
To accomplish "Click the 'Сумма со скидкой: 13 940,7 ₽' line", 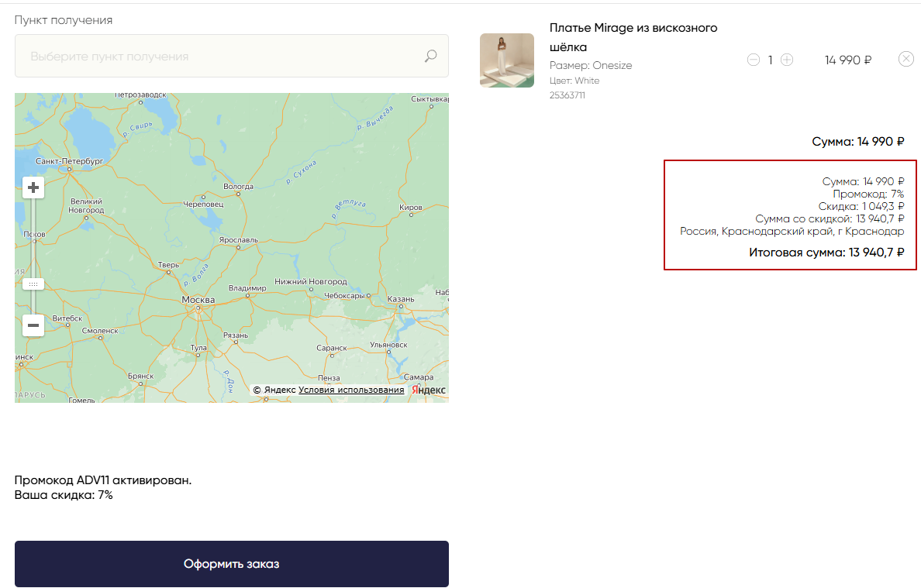I will [x=830, y=218].
